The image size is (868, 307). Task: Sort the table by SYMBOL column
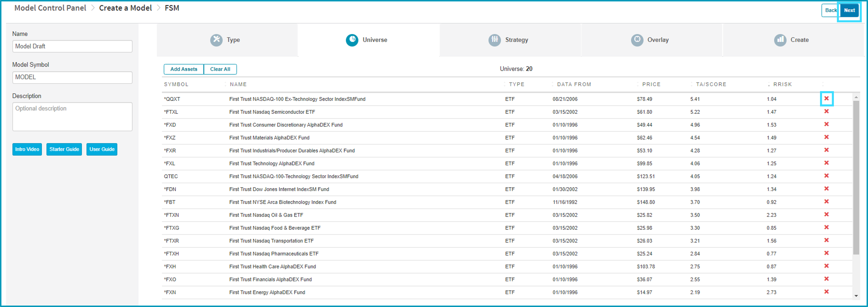click(x=176, y=84)
